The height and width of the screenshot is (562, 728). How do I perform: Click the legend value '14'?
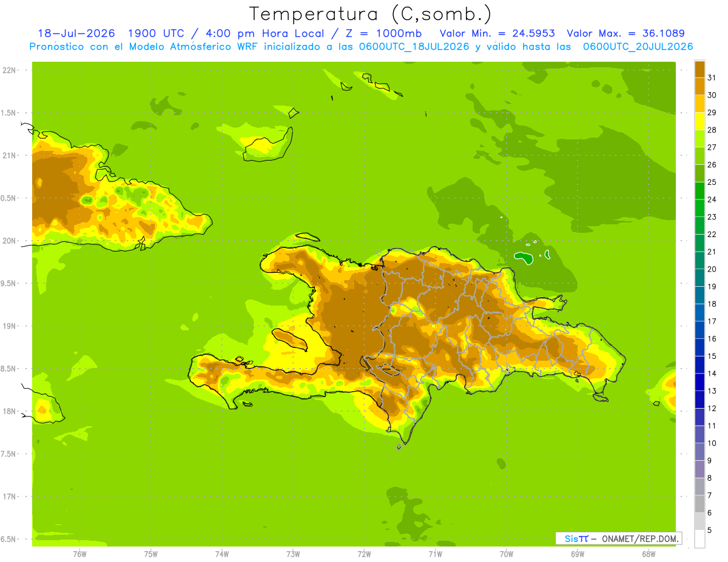click(712, 373)
